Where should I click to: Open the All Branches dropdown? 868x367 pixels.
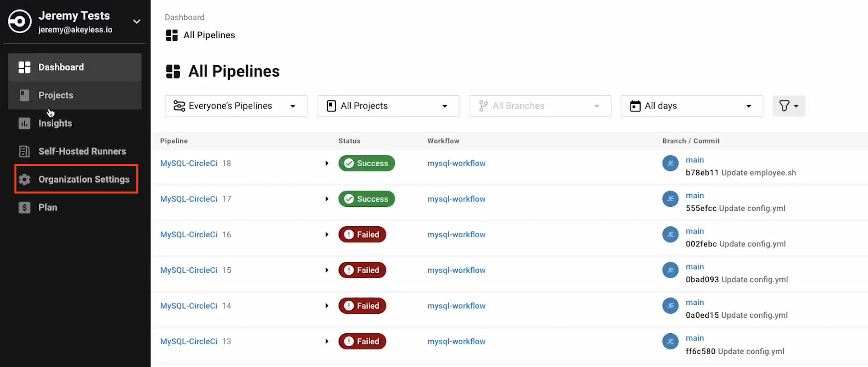click(x=540, y=106)
